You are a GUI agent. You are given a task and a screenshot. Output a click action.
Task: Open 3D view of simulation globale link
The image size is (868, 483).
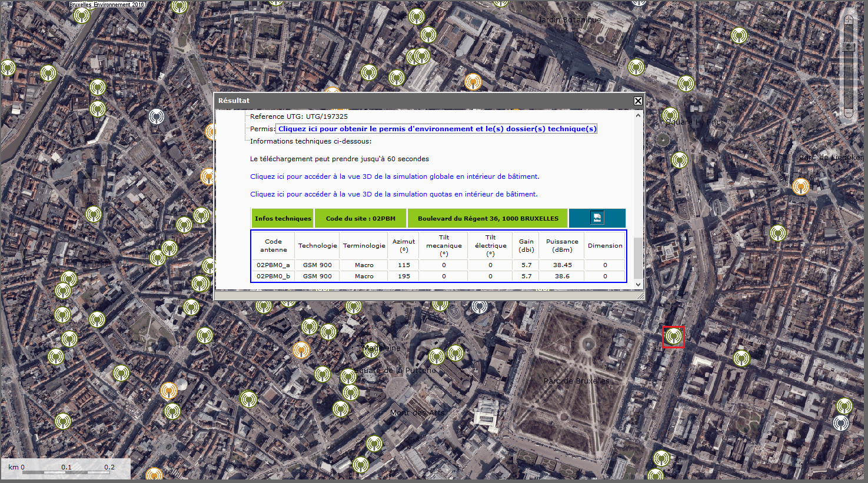point(395,176)
